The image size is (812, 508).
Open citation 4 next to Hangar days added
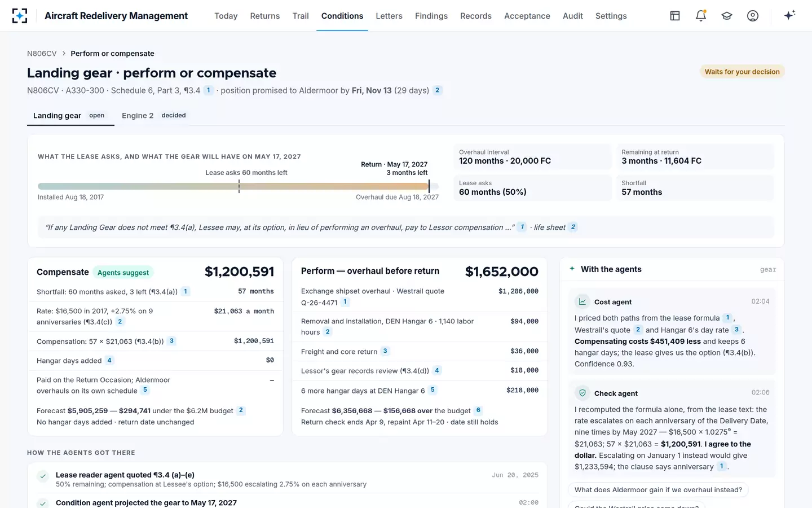tap(109, 360)
